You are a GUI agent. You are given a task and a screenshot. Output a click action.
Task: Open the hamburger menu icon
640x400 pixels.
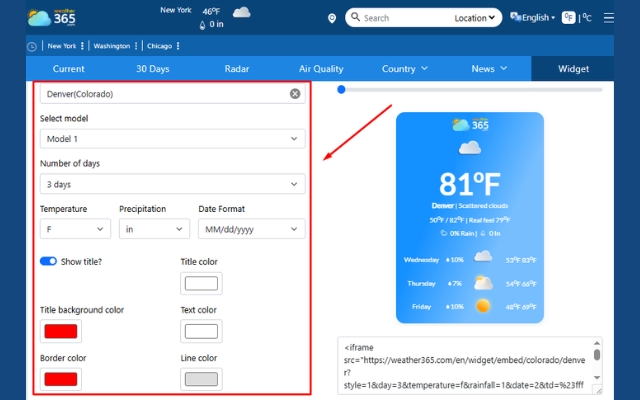(609, 18)
